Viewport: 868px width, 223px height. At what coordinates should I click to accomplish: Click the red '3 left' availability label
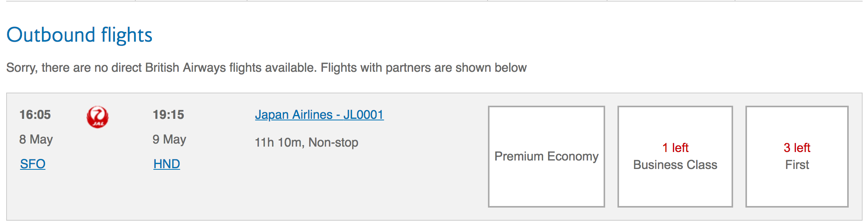797,148
